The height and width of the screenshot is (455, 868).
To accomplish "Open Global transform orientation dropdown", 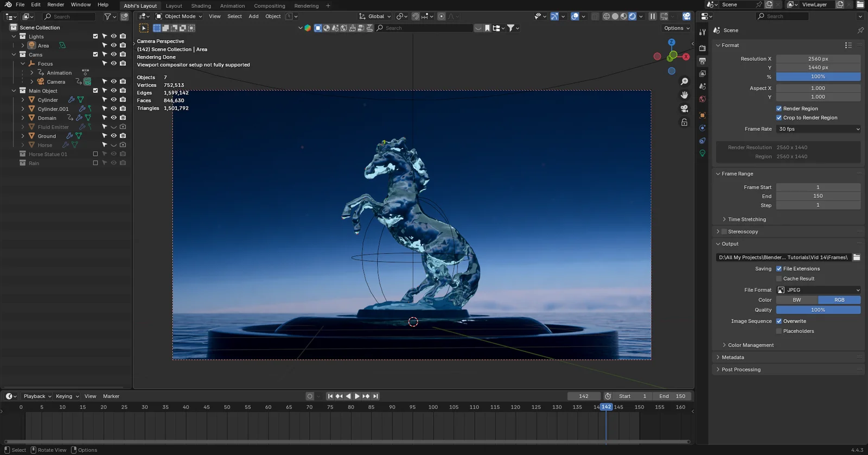I will pyautogui.click(x=375, y=16).
